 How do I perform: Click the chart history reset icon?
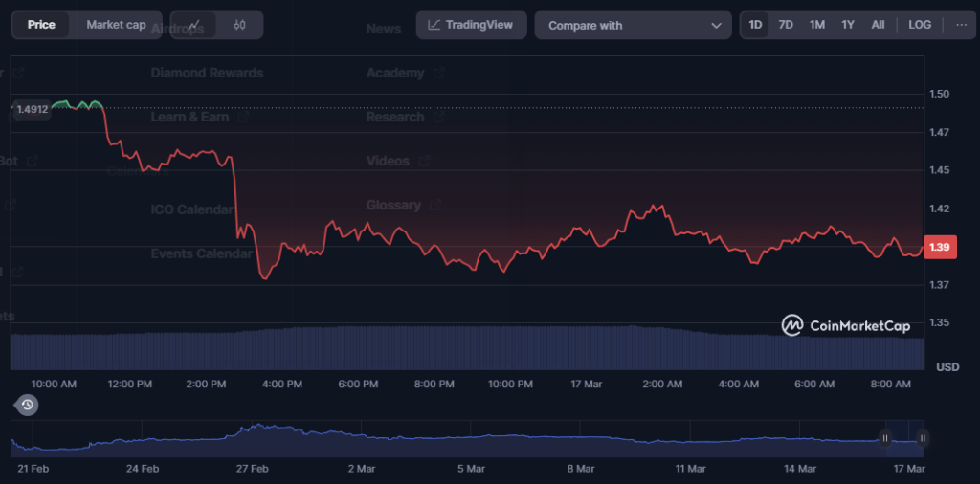coord(28,405)
